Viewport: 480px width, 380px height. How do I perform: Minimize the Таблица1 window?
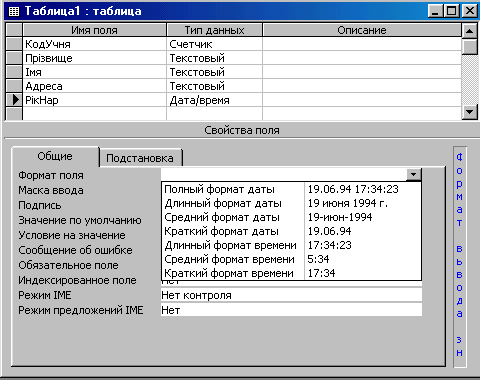(435, 11)
